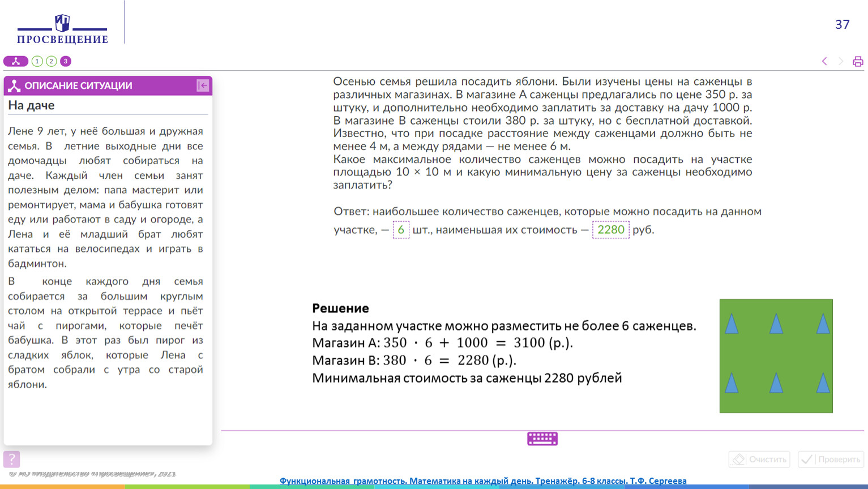Collapse the Описание ситуации panel
868x489 pixels.
[x=203, y=85]
